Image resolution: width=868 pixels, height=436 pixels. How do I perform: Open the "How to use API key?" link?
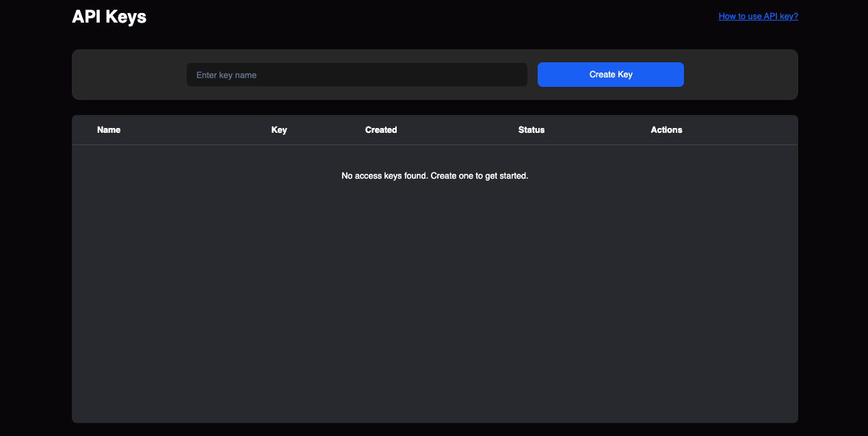[x=758, y=16]
